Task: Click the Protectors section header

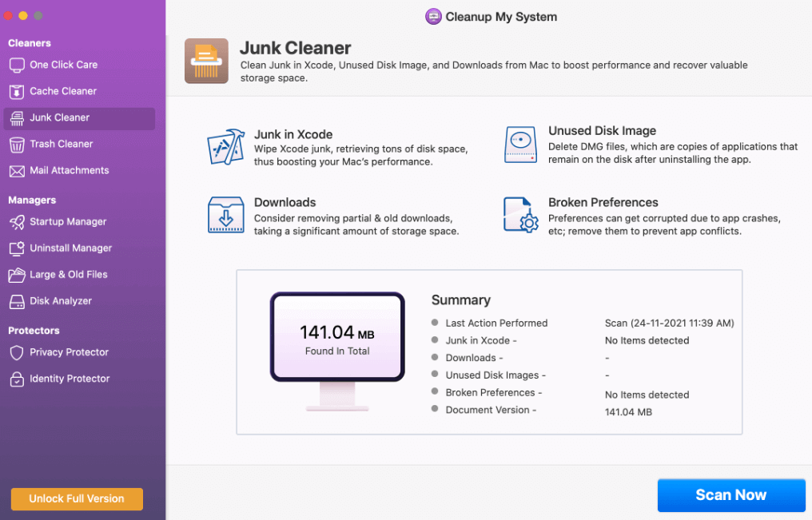Action: [34, 330]
